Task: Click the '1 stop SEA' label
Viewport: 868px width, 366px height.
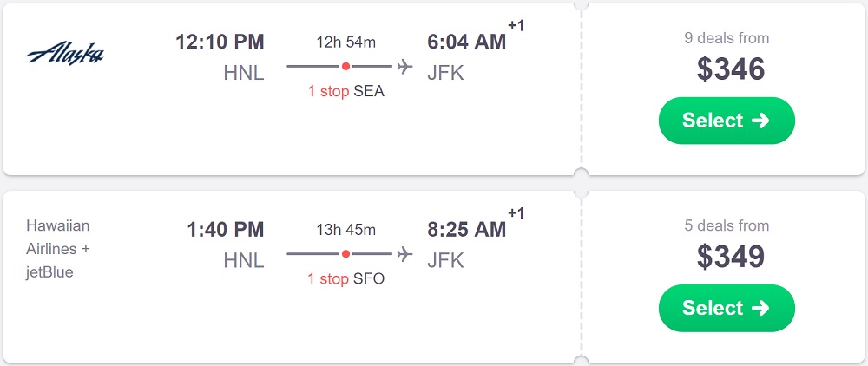Action: 345,91
